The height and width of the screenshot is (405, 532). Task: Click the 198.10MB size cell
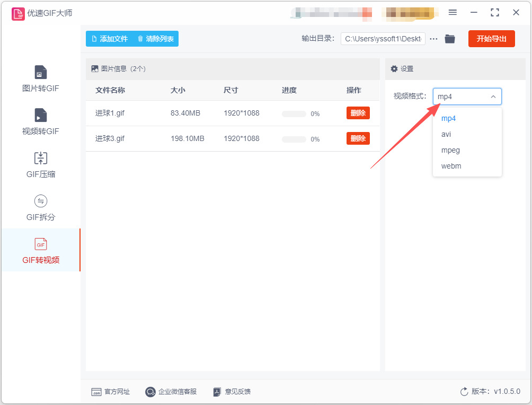(187, 138)
